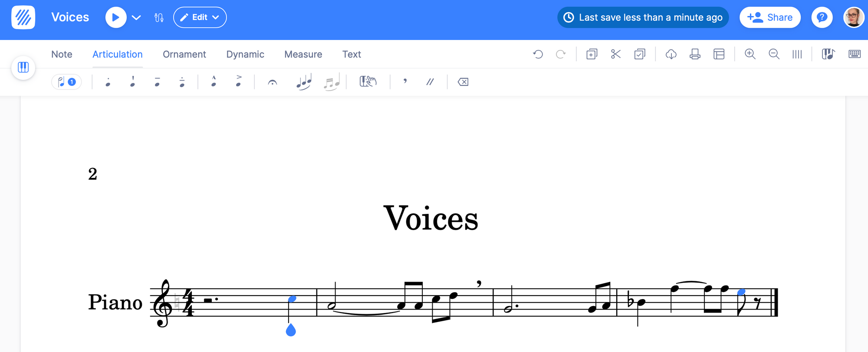
Task: Switch to the Text tab
Action: click(x=352, y=54)
